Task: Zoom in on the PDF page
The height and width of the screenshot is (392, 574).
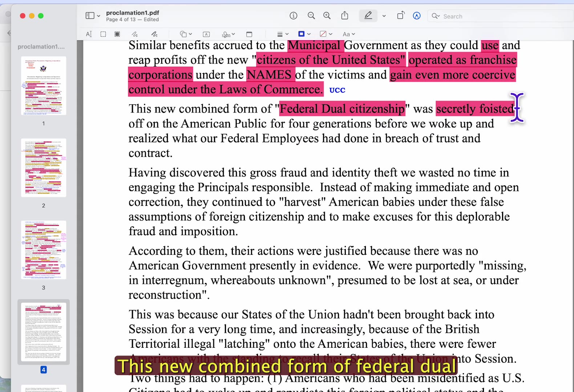Action: (x=327, y=16)
